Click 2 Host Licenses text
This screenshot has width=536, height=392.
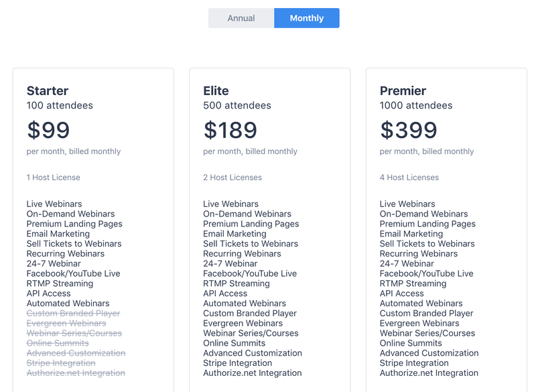tap(232, 178)
